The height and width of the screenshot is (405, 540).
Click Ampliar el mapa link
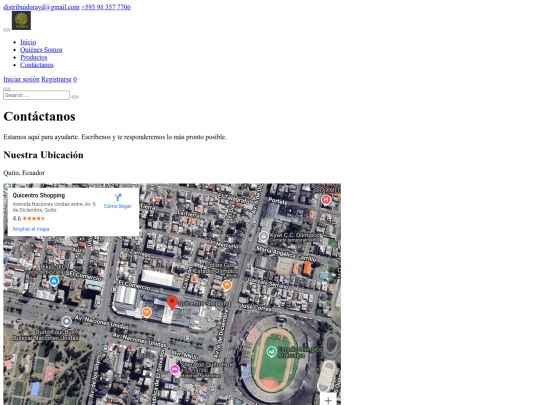31,229
